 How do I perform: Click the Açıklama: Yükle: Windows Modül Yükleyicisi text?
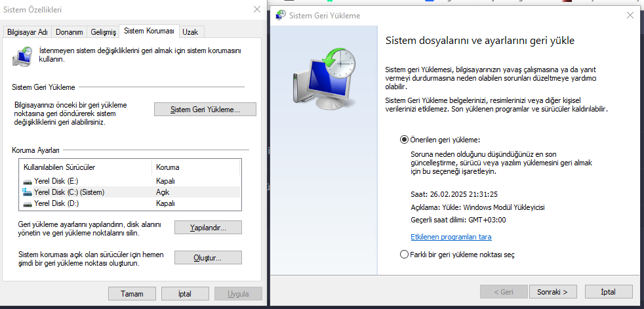tap(477, 207)
